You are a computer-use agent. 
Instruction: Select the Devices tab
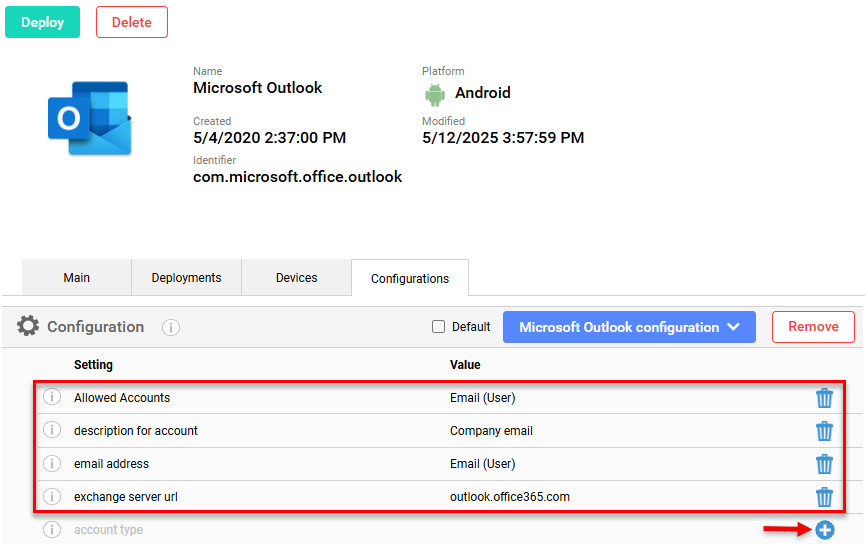click(296, 277)
